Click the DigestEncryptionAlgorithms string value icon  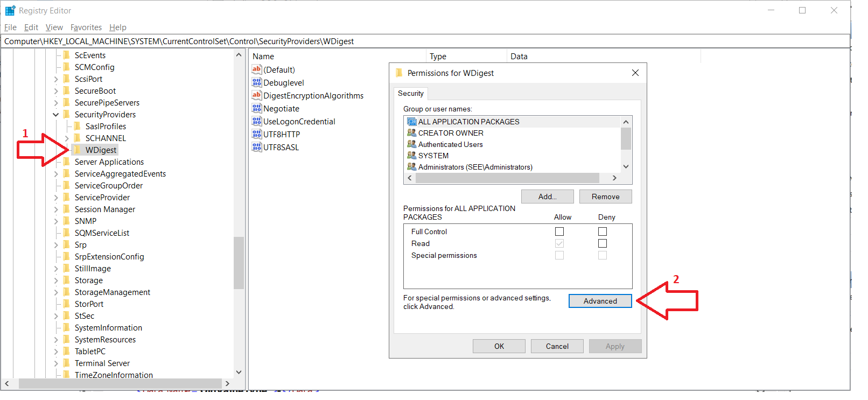(x=257, y=95)
